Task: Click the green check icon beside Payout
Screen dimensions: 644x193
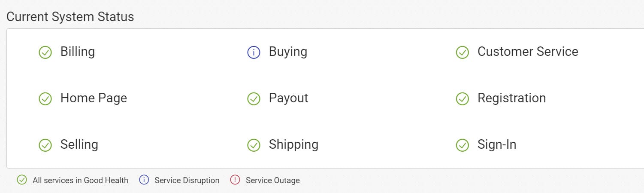Action: pyautogui.click(x=254, y=99)
